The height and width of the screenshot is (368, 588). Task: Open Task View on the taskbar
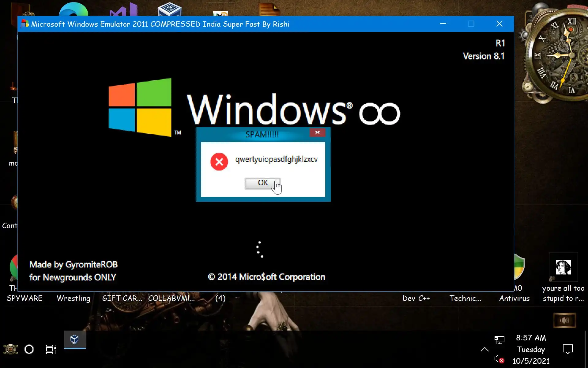(x=51, y=349)
